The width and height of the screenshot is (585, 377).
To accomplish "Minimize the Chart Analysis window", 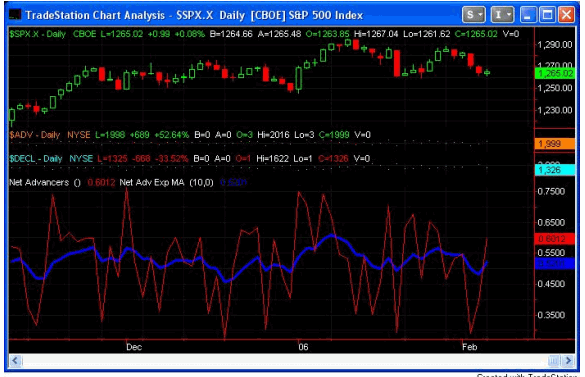I will click(528, 15).
